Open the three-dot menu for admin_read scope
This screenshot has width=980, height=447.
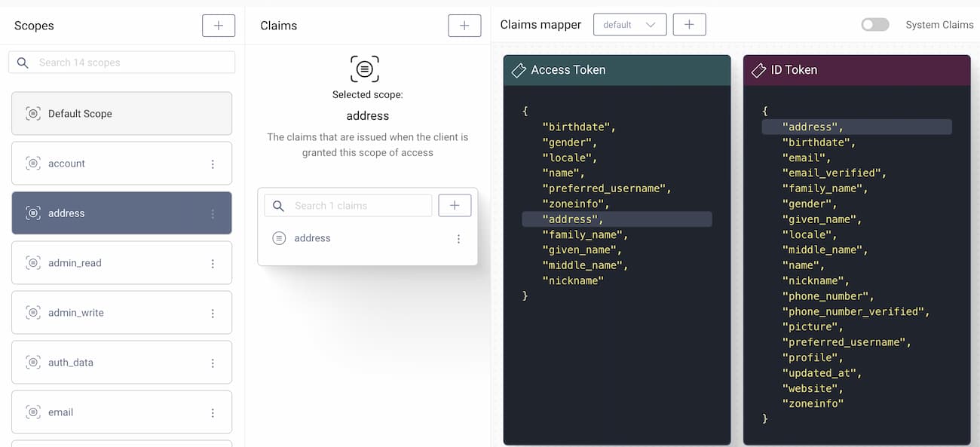(213, 264)
